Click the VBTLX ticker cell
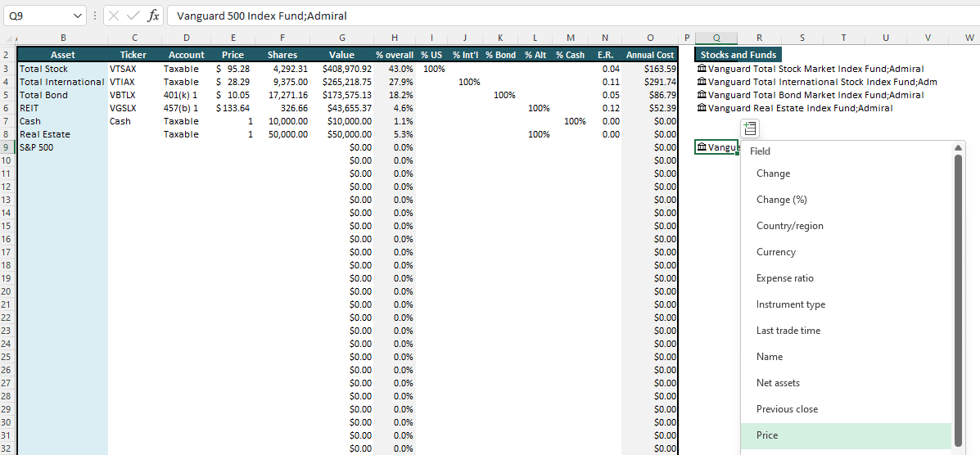This screenshot has width=980, height=455. [x=133, y=95]
